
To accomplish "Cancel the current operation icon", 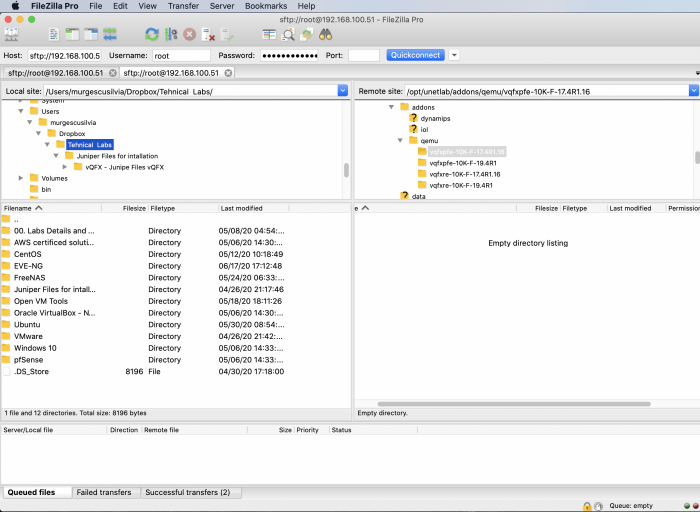I will coord(190,34).
